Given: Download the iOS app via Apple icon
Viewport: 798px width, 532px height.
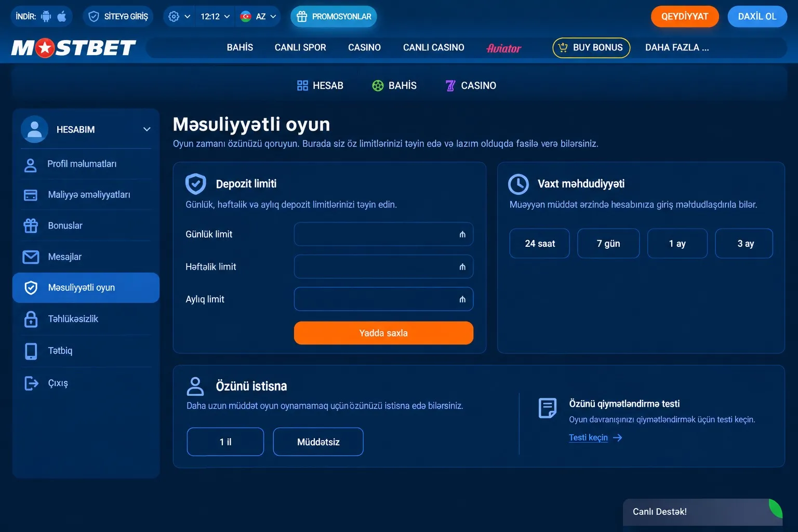Looking at the screenshot, I should tap(62, 17).
